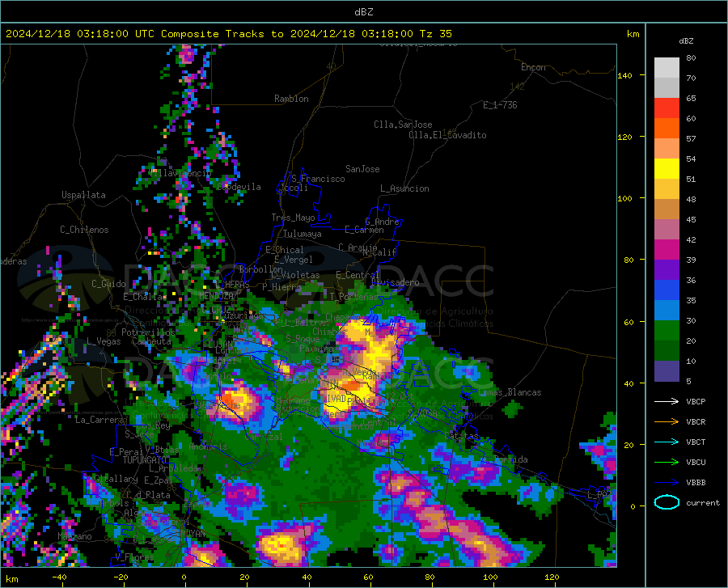Click the '80' label on the dBZ scale
728x588 pixels.
click(691, 58)
